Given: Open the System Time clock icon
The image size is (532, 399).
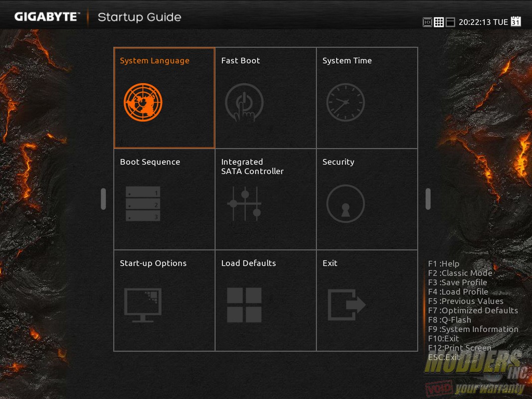Looking at the screenshot, I should pyautogui.click(x=346, y=102).
